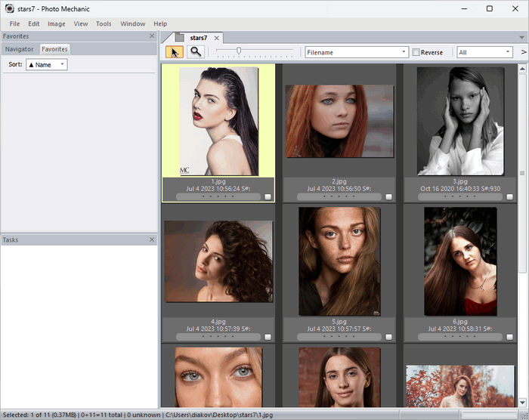Screen dimensions: 529x420
Task: Click the star rating bar under 1.jpg
Action: 218,196
